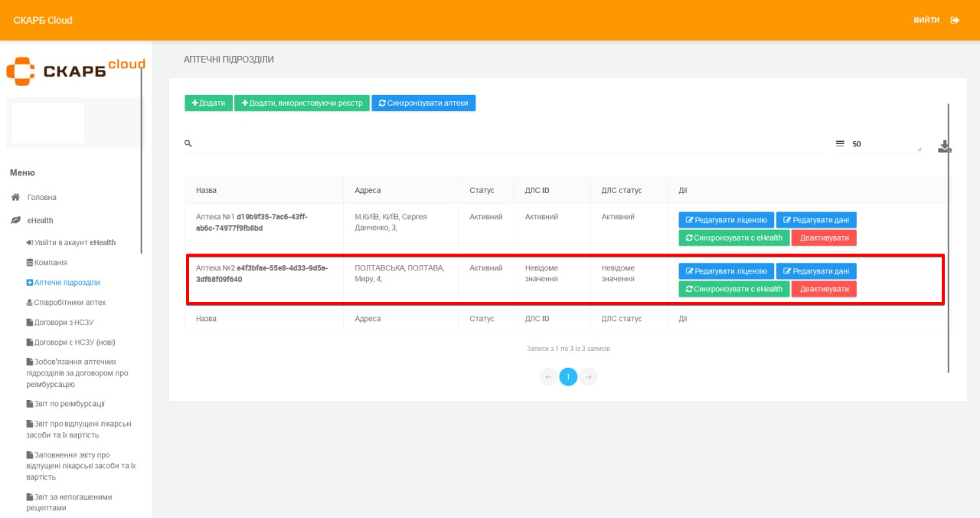The image size is (980, 518).
Task: Click the СКАРБ cloud logo
Action: (x=75, y=70)
